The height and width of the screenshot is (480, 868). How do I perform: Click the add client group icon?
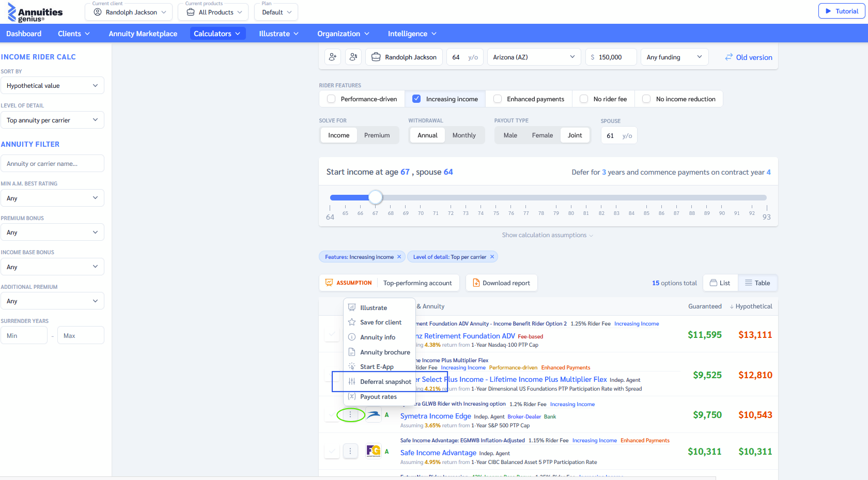[x=353, y=57]
